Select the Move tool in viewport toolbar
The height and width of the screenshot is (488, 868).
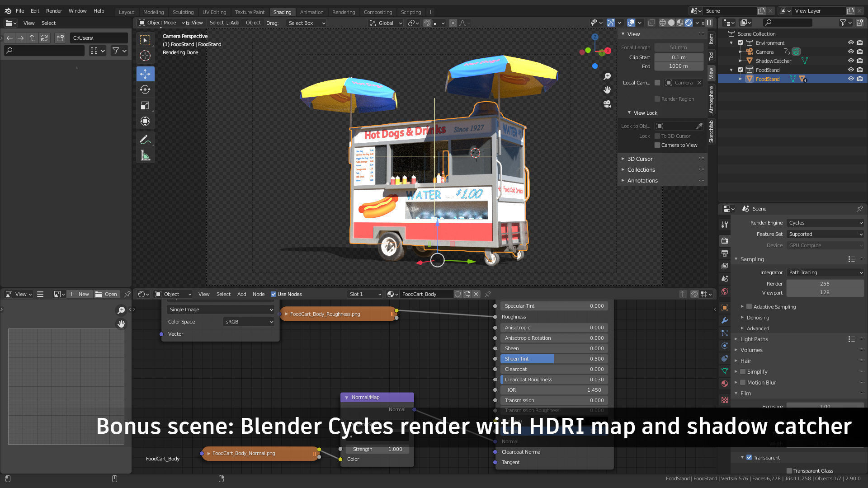[145, 74]
